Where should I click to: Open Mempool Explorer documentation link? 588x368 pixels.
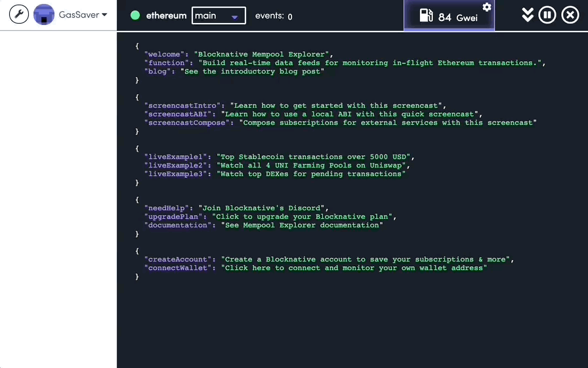[x=302, y=225]
